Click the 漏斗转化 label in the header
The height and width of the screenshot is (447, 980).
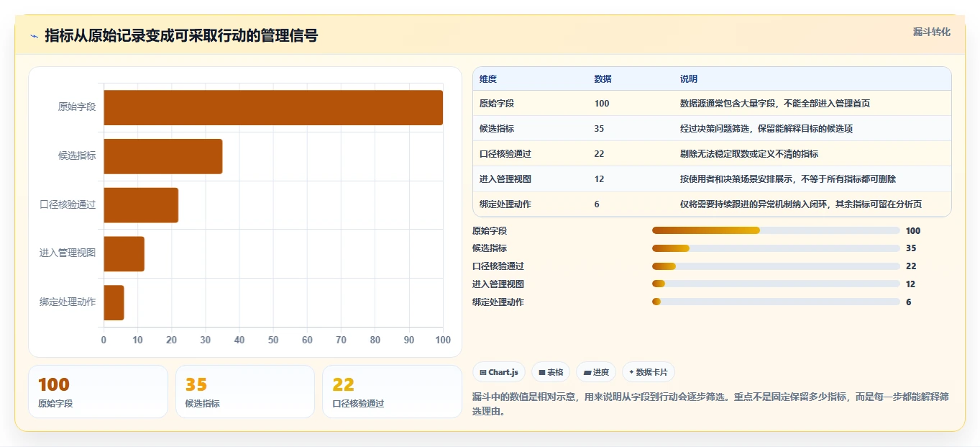931,32
